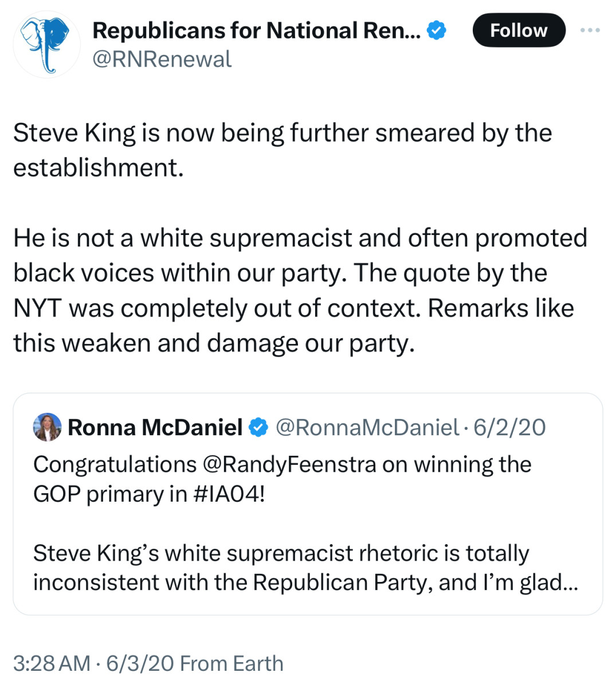This screenshot has height=688, width=616.
Task: Open the @RNRenewal profile handle
Action: tap(163, 58)
